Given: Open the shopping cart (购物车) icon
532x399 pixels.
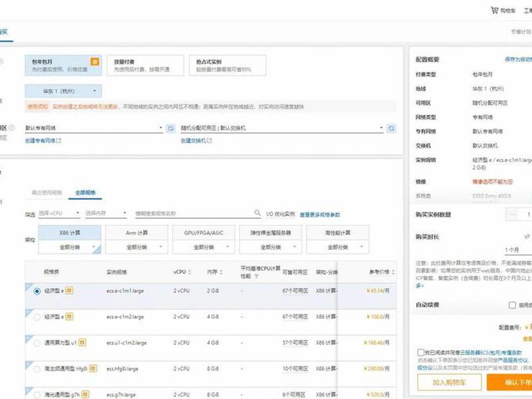Looking at the screenshot, I should (x=495, y=11).
